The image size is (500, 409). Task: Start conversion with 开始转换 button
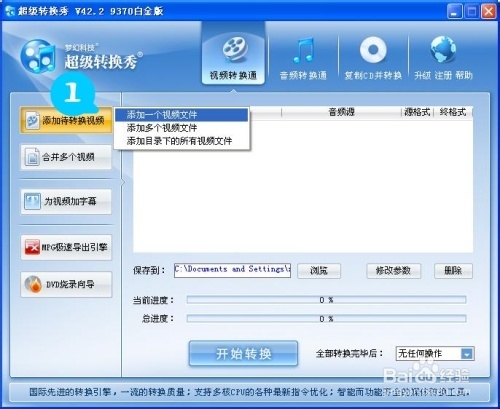coord(243,353)
